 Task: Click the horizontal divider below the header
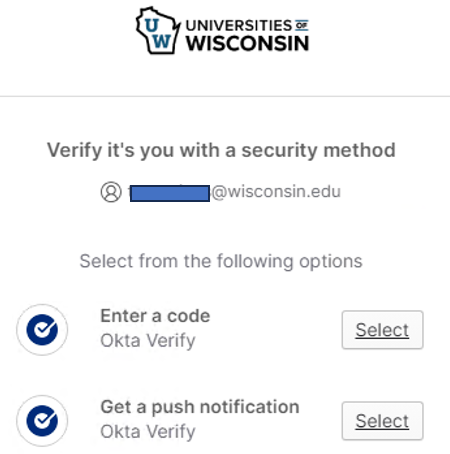point(225,97)
